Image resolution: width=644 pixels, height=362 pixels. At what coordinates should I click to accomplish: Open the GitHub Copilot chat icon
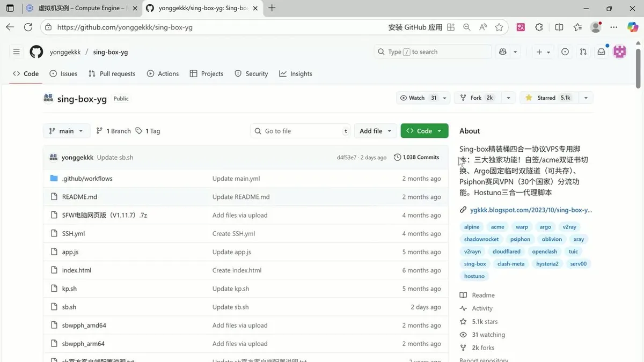click(x=503, y=52)
